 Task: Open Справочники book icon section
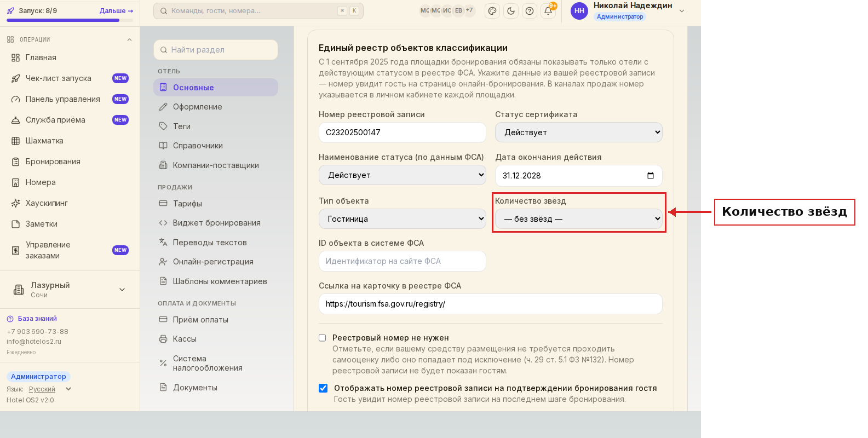(x=216, y=146)
